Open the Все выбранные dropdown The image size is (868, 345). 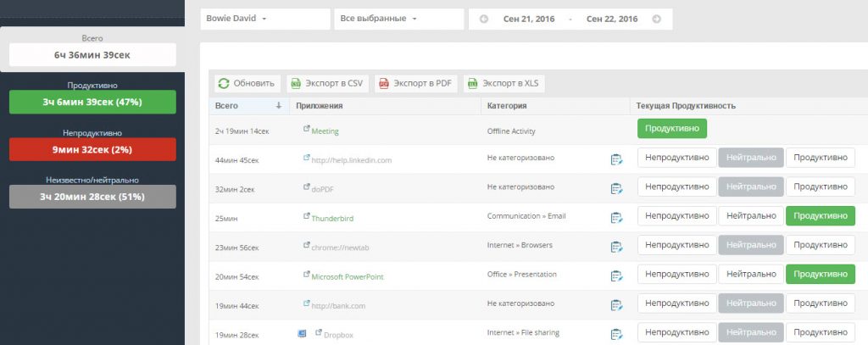pyautogui.click(x=399, y=19)
